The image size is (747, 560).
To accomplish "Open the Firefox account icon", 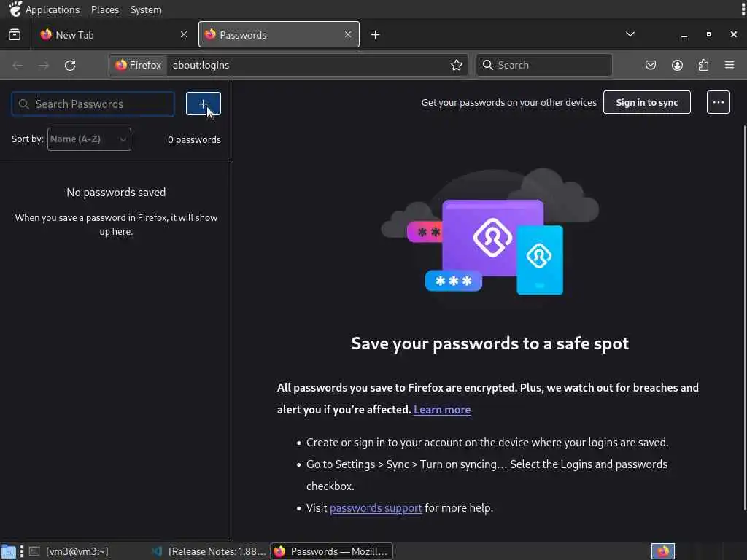I will click(x=677, y=65).
